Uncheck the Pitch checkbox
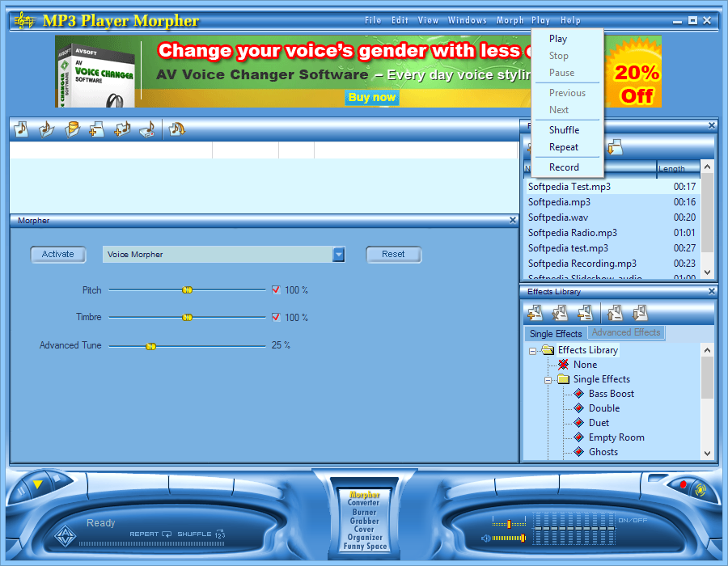Viewport: 728px width, 566px height. tap(276, 290)
